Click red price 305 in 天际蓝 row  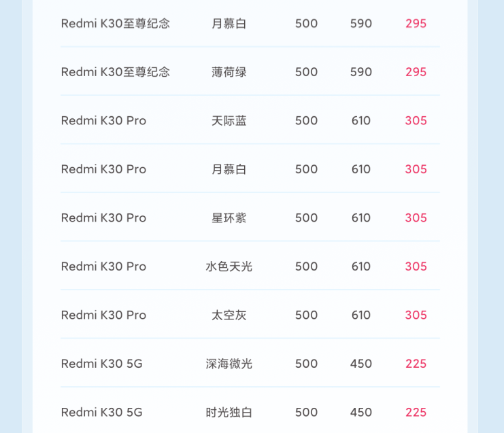click(416, 121)
